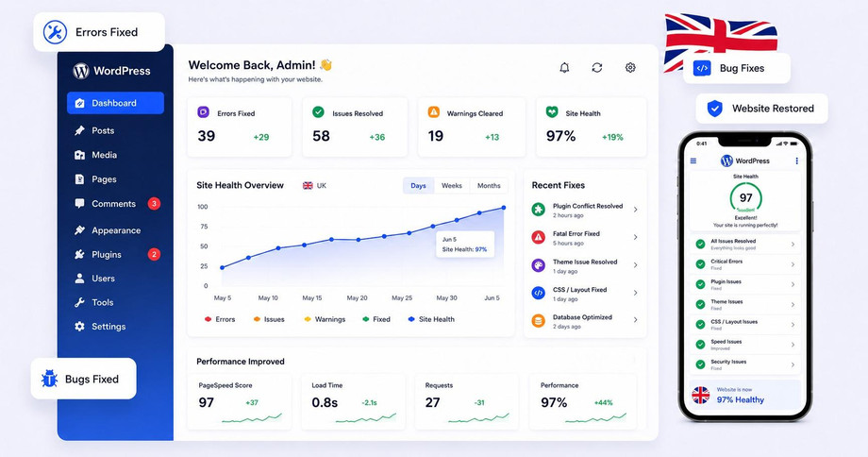Click the Performance 97% value
Image resolution: width=868 pixels, height=457 pixels.
tap(554, 403)
